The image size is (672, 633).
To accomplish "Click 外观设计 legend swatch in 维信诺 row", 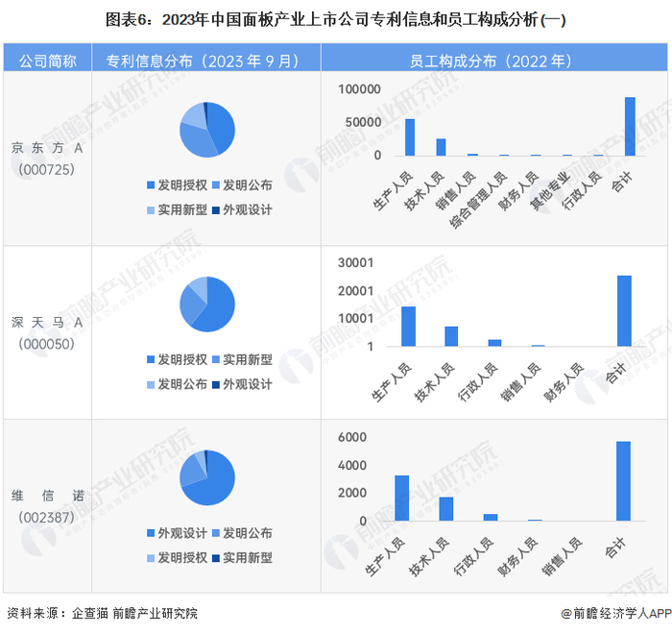I will [151, 533].
